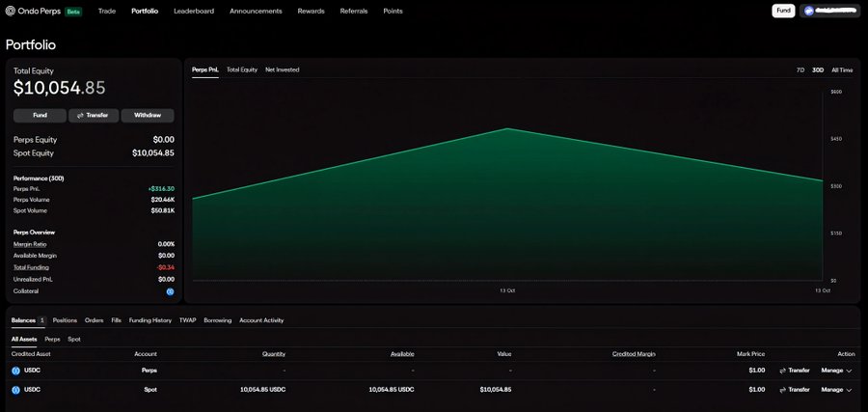Click the Spot row Value cell $10,054.85

tap(496, 390)
